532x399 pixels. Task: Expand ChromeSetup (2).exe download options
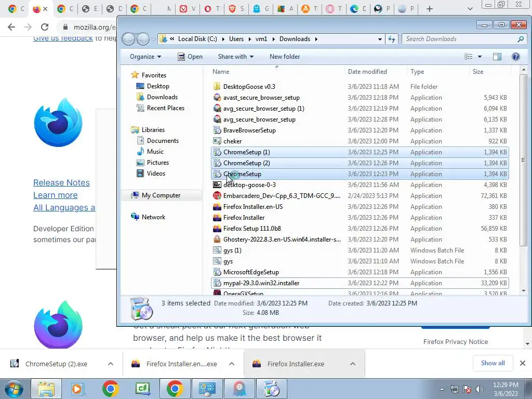(x=111, y=364)
